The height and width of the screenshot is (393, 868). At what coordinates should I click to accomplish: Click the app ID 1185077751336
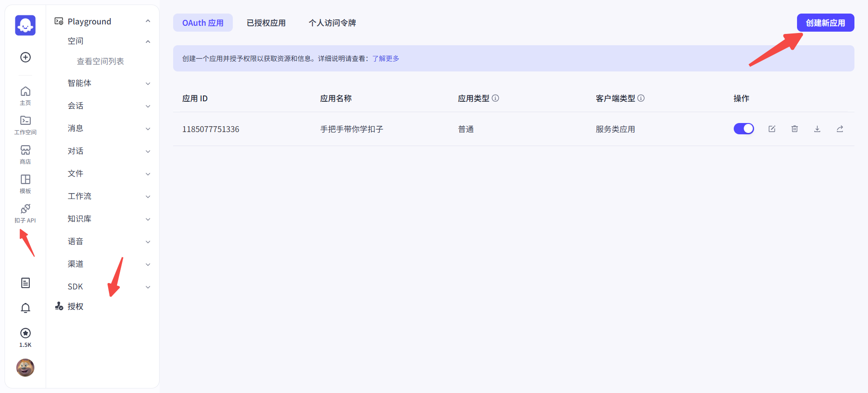[x=211, y=129]
